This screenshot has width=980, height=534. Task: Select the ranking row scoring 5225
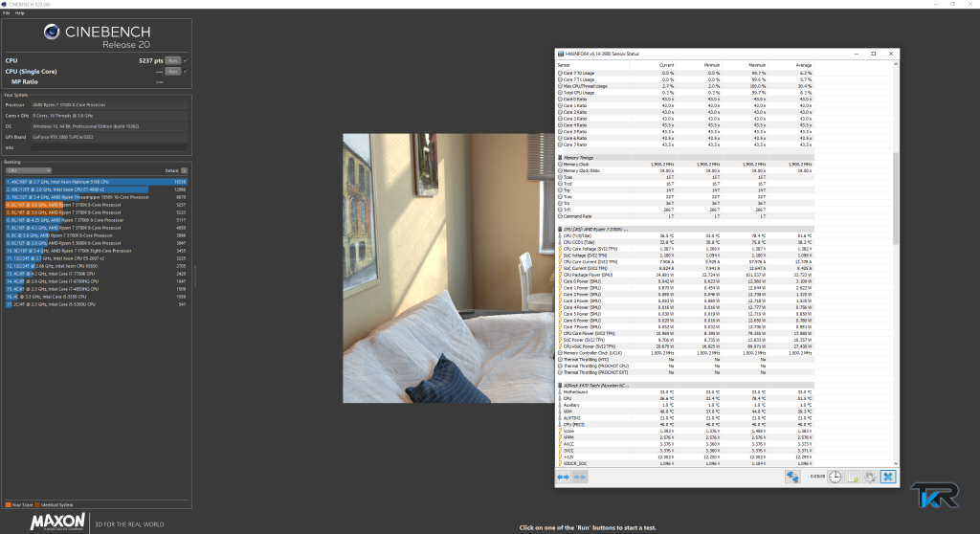pos(97,212)
